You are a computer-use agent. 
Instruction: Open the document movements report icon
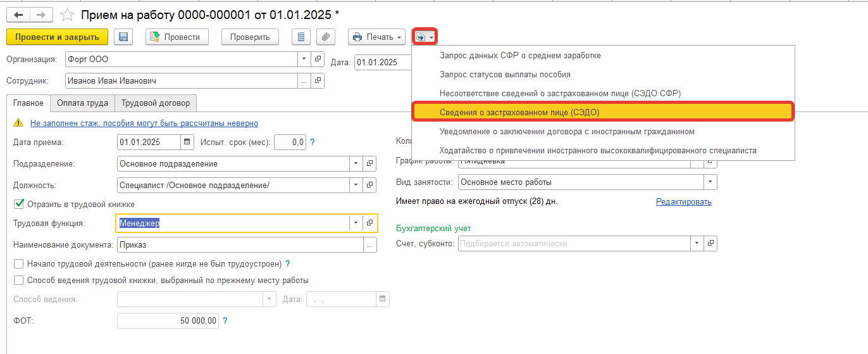[x=301, y=37]
